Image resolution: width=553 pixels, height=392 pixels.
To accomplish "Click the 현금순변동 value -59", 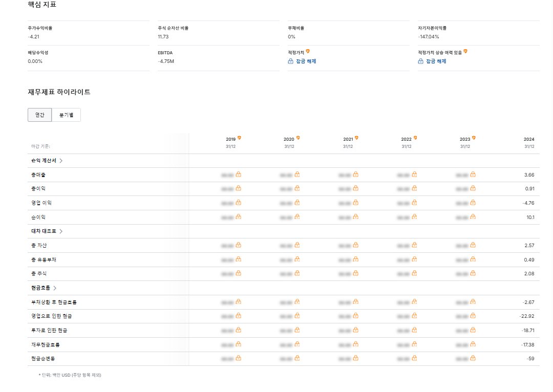I will point(531,359).
